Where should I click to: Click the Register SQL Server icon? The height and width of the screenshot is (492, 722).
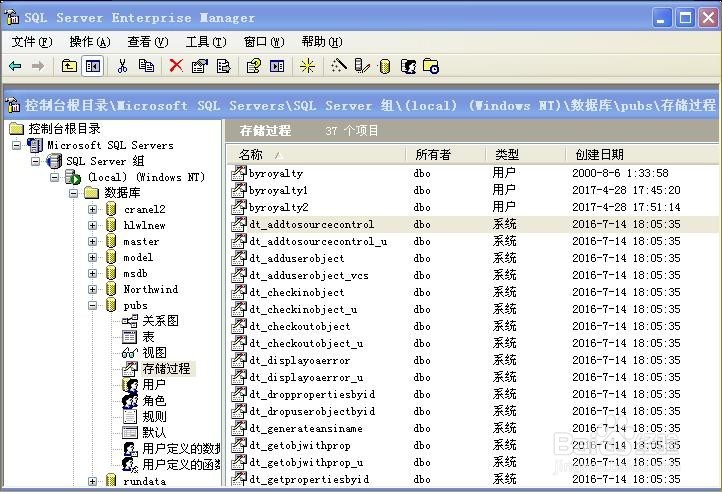tap(362, 66)
